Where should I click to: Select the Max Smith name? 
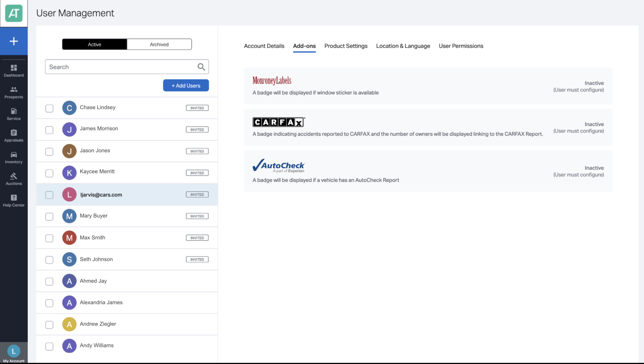(x=93, y=238)
